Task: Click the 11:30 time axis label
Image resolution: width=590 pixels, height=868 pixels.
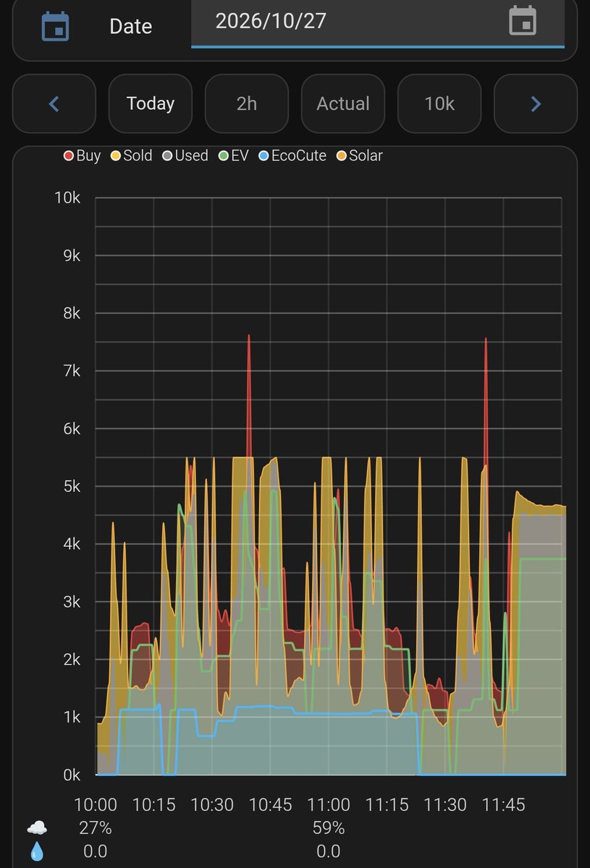Action: [445, 804]
